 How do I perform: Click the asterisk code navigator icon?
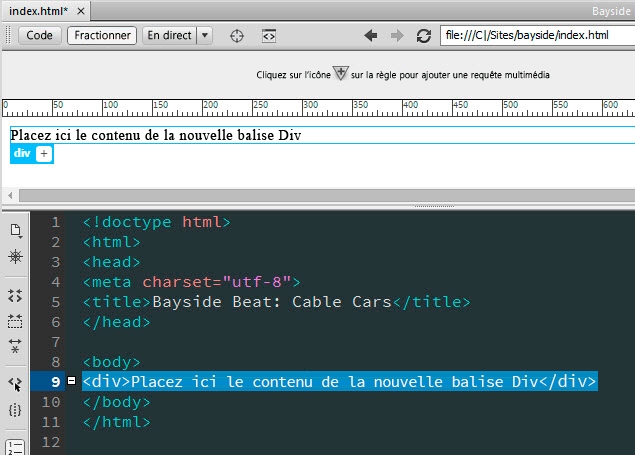click(x=15, y=257)
